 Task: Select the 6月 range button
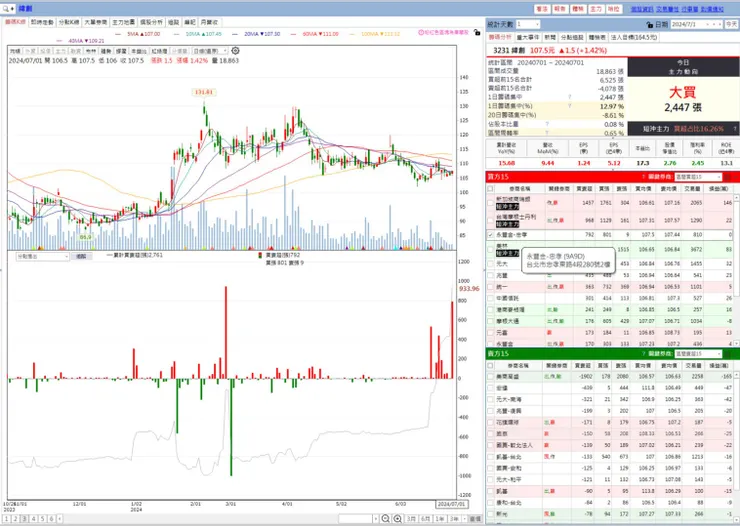coord(426,519)
